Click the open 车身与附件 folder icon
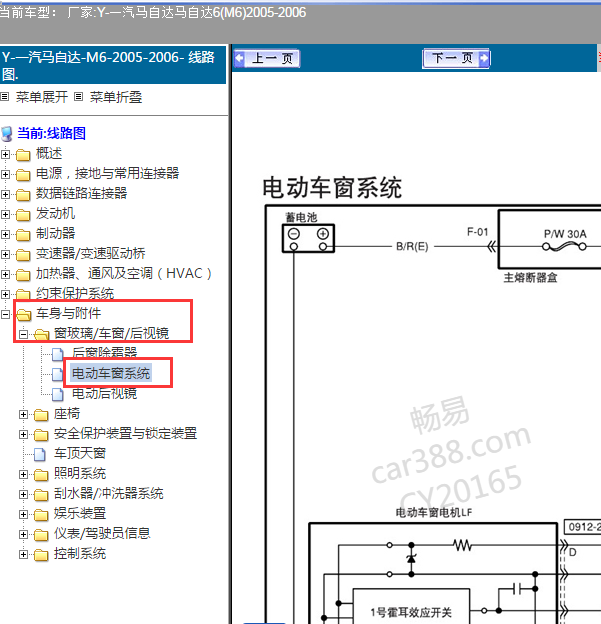 point(24,314)
